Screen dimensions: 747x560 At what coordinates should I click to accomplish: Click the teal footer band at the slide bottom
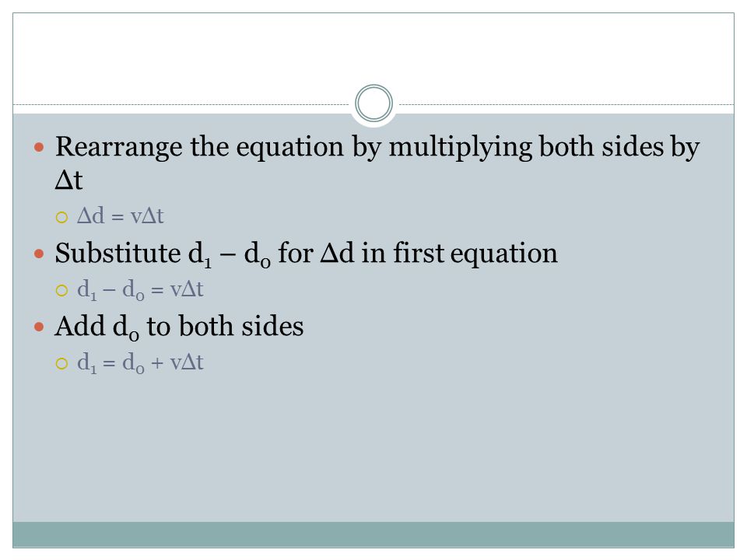(373, 534)
